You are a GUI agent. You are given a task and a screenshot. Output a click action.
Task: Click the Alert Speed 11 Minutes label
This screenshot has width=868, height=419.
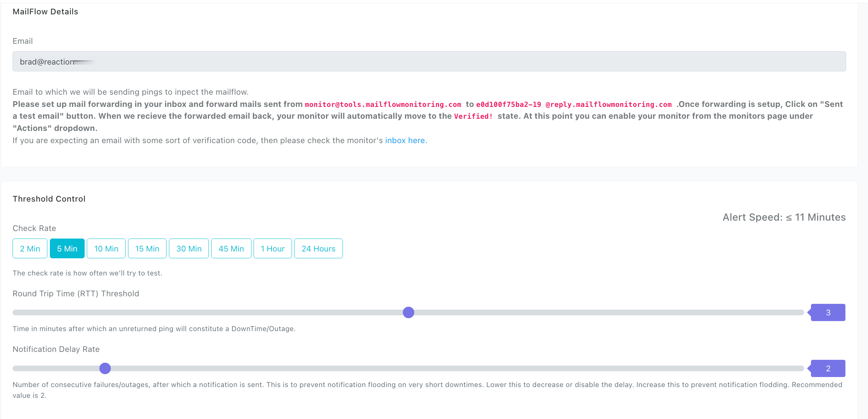[x=784, y=217]
